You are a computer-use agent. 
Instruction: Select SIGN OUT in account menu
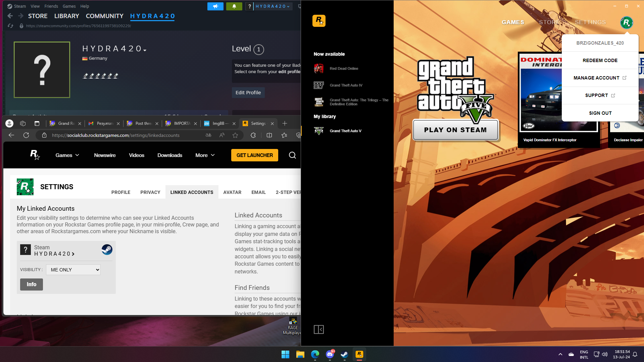(x=600, y=113)
